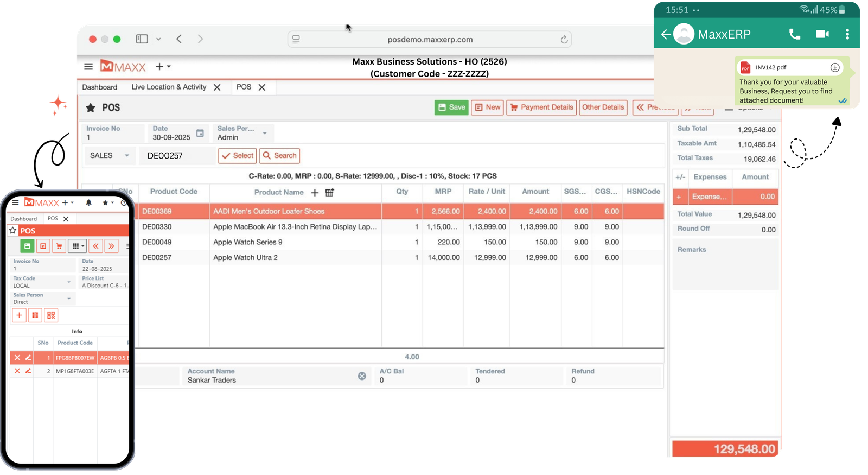Click the green Save button

pyautogui.click(x=451, y=107)
